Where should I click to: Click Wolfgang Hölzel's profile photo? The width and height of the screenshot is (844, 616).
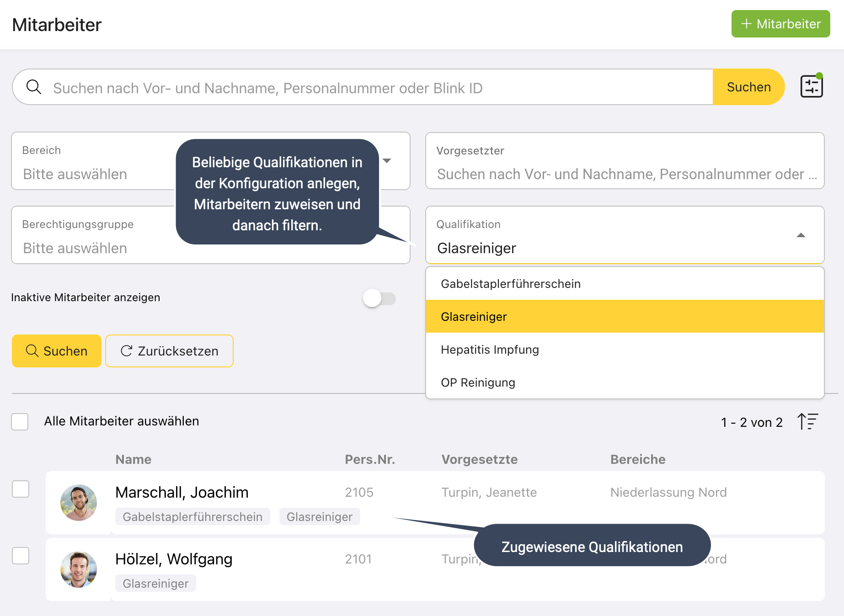point(79,569)
